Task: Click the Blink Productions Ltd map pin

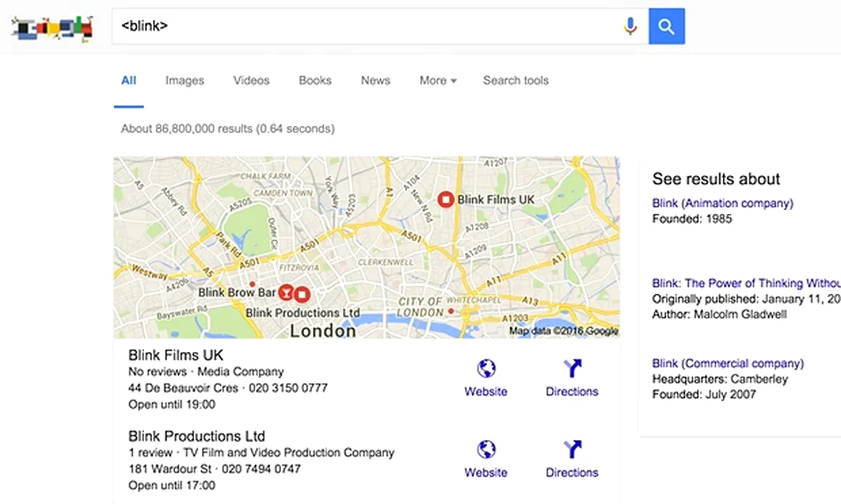Action: (x=303, y=294)
